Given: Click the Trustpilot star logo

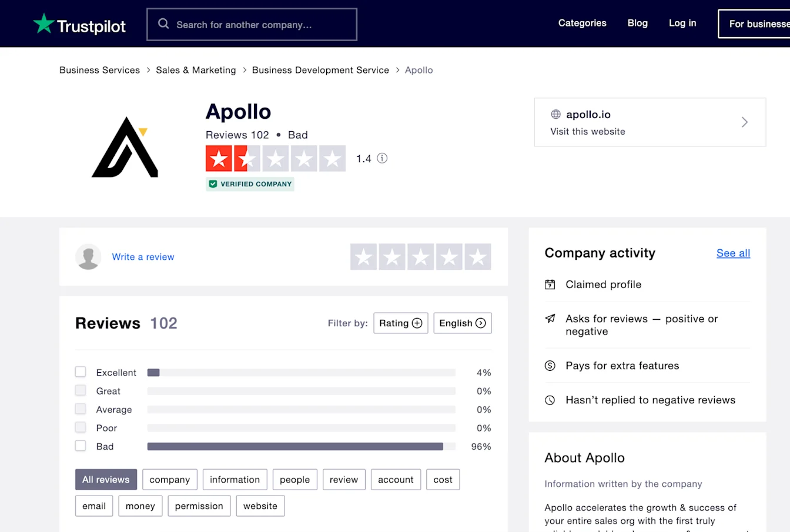Looking at the screenshot, I should (x=43, y=24).
